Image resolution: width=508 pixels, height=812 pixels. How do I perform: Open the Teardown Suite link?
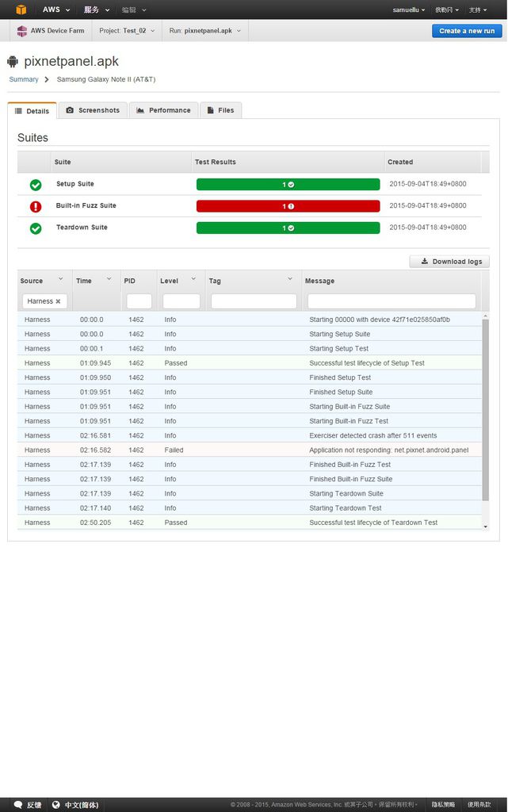[82, 228]
